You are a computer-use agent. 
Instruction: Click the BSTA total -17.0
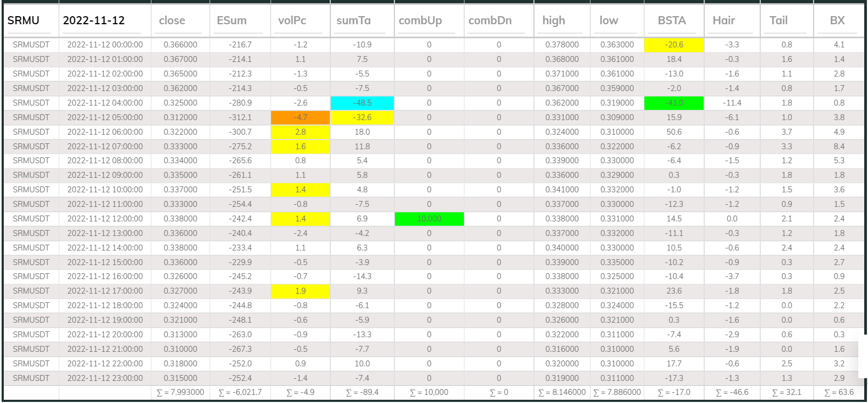point(674,392)
